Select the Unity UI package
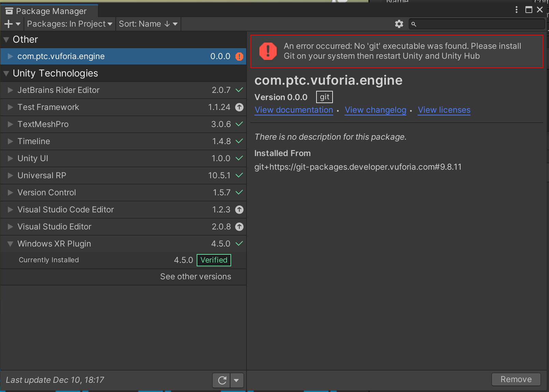Screen dimensions: 549x392 (x=123, y=158)
